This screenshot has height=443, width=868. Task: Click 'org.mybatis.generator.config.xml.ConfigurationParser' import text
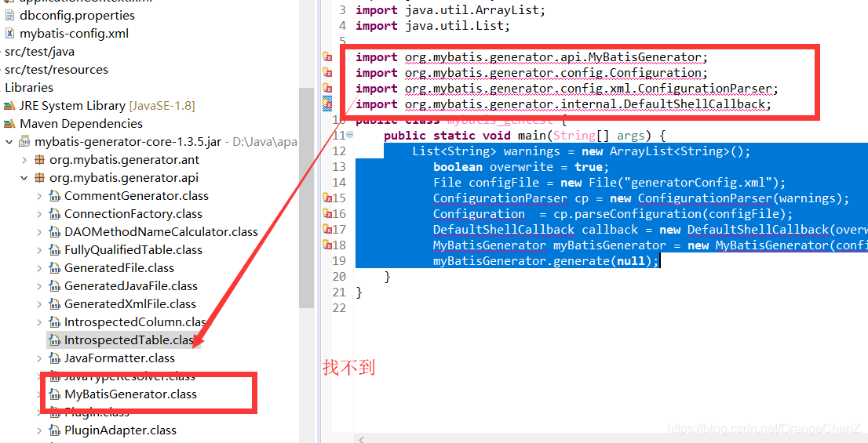click(588, 89)
